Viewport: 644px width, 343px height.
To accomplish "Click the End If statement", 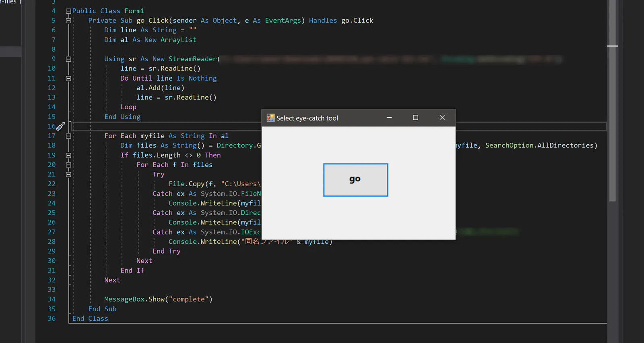I will [x=132, y=270].
